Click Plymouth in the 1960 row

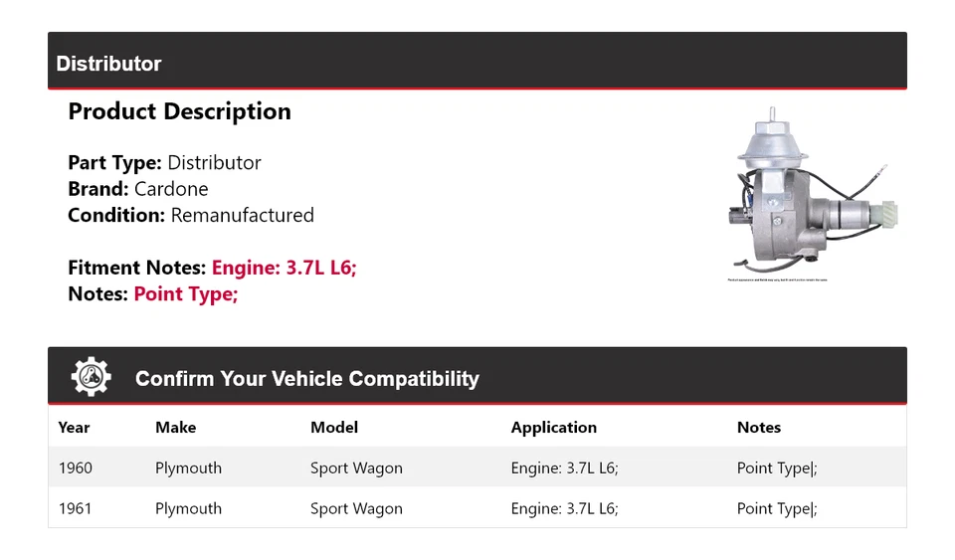coord(188,468)
